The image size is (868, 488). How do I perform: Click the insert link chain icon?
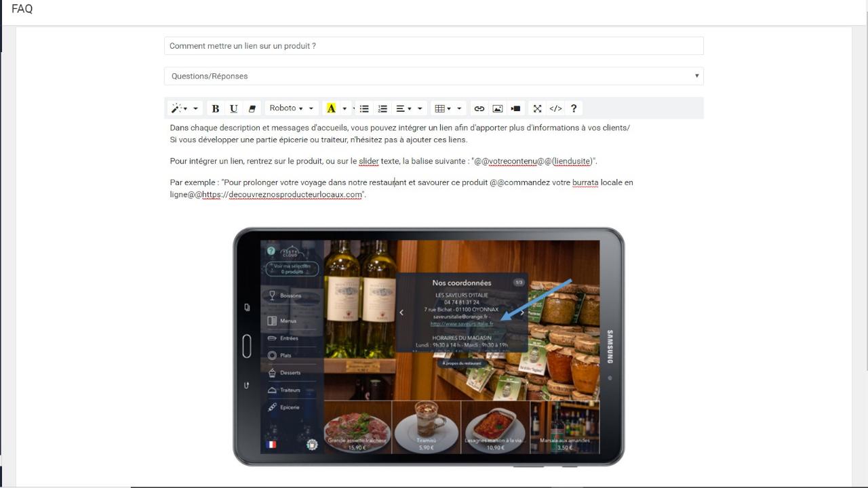(x=479, y=108)
